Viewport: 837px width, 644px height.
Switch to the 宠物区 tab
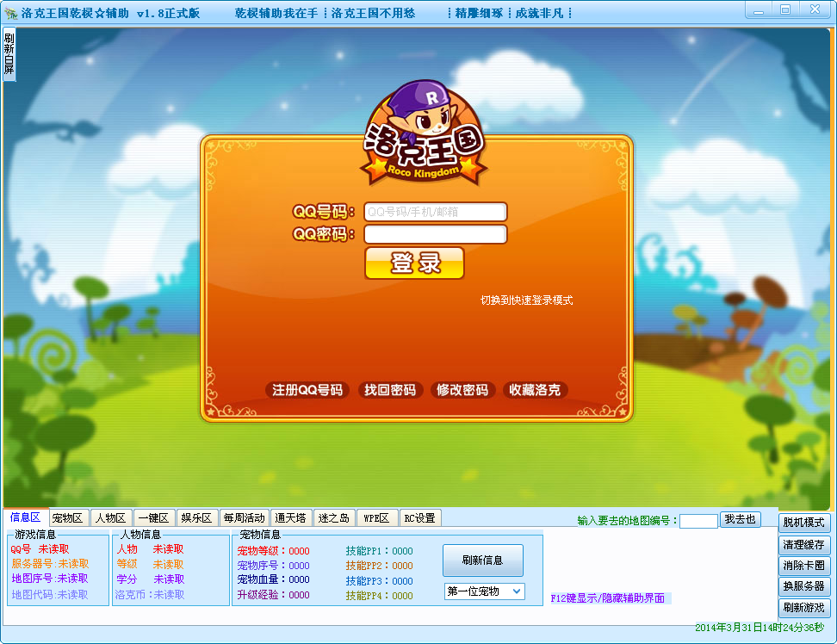coord(68,518)
